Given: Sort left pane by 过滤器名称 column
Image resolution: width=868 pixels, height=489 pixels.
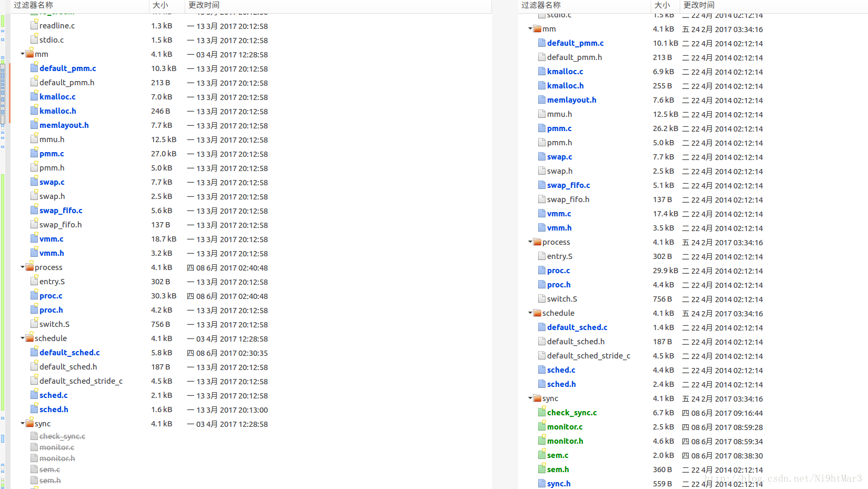Looking at the screenshot, I should (x=79, y=5).
